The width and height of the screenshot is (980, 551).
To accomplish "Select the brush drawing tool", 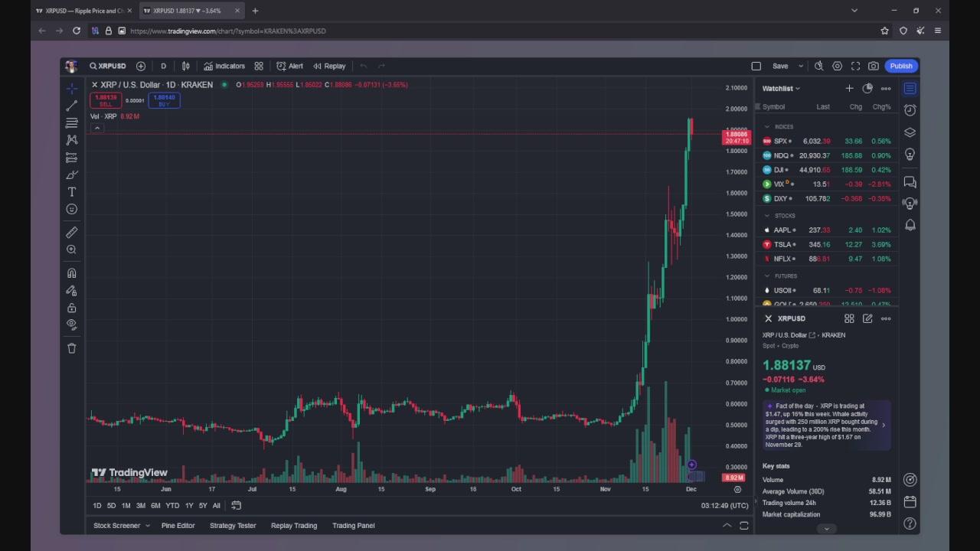I will coord(71,175).
